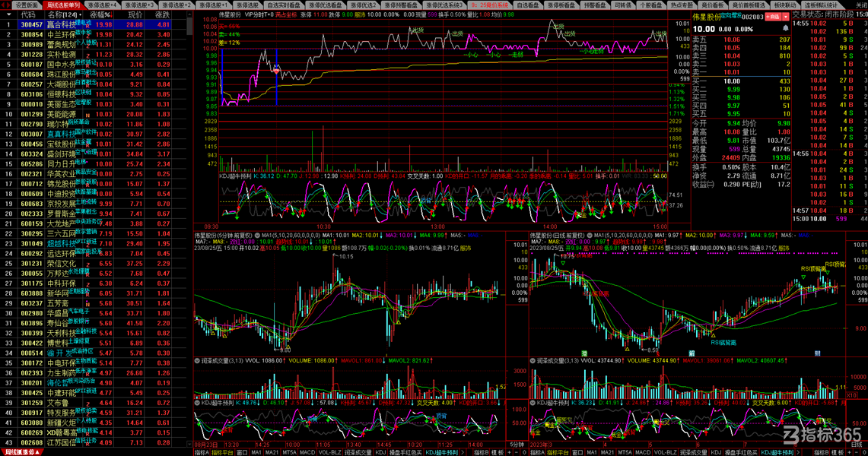Image resolution: width=868 pixels, height=456 pixels.
Task: Click the daily chart KDJ超牛预判 indicator icon
Action: (x=533, y=403)
